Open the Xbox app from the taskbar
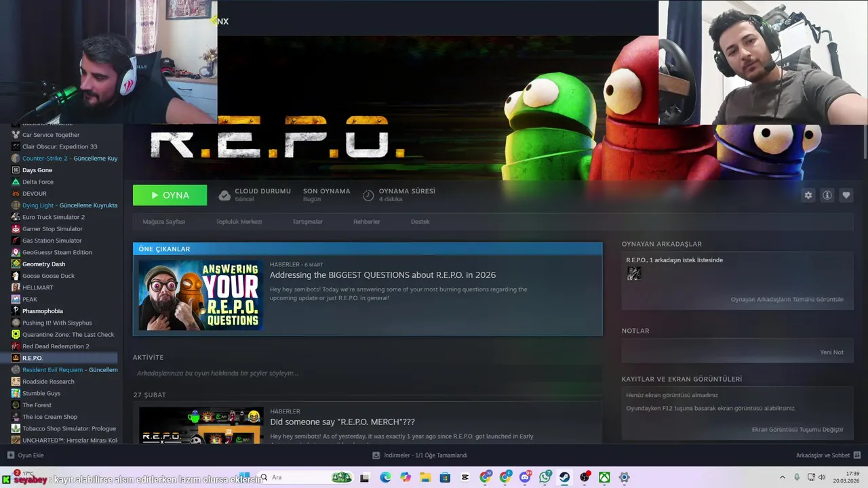Viewport: 868px width, 488px height. [604, 477]
